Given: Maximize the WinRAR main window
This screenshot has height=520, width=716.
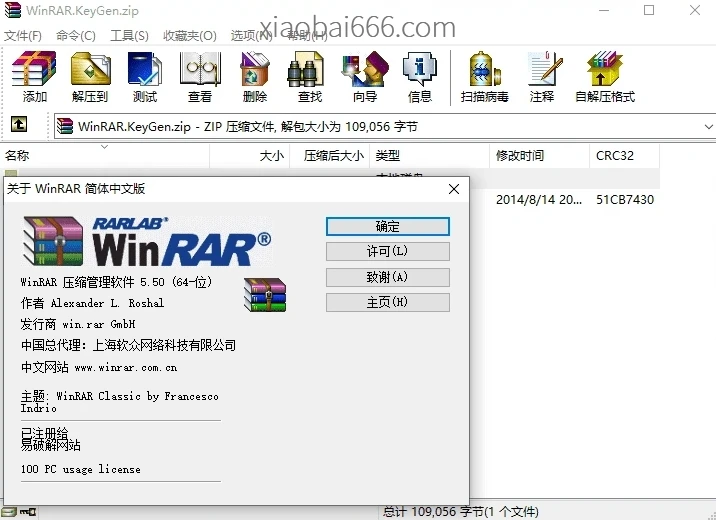Looking at the screenshot, I should pos(649,10).
